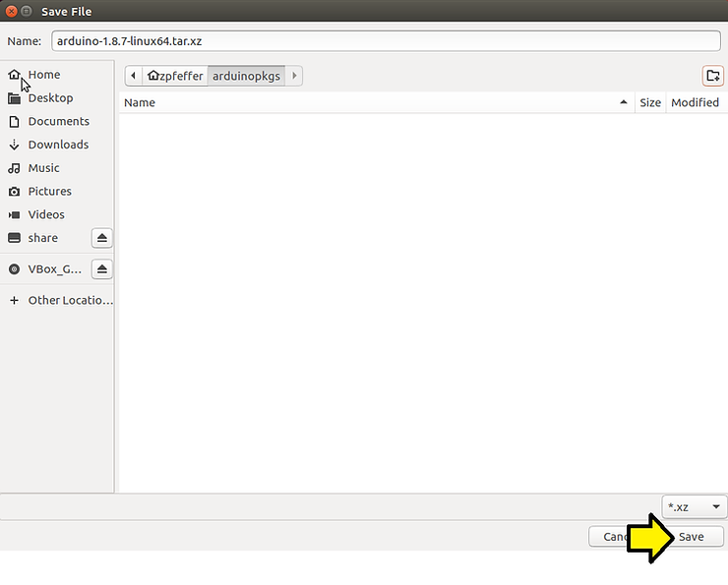
Task: Click the zpfeffer path breadcrumb
Action: tap(174, 76)
